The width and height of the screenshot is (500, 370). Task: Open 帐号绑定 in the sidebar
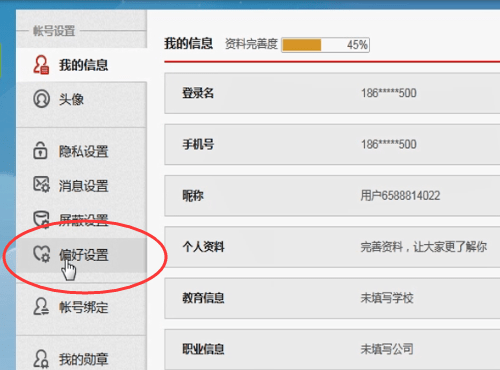(x=82, y=307)
